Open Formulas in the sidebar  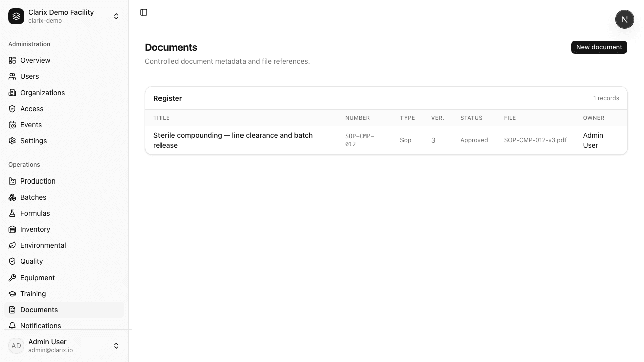coord(64,213)
